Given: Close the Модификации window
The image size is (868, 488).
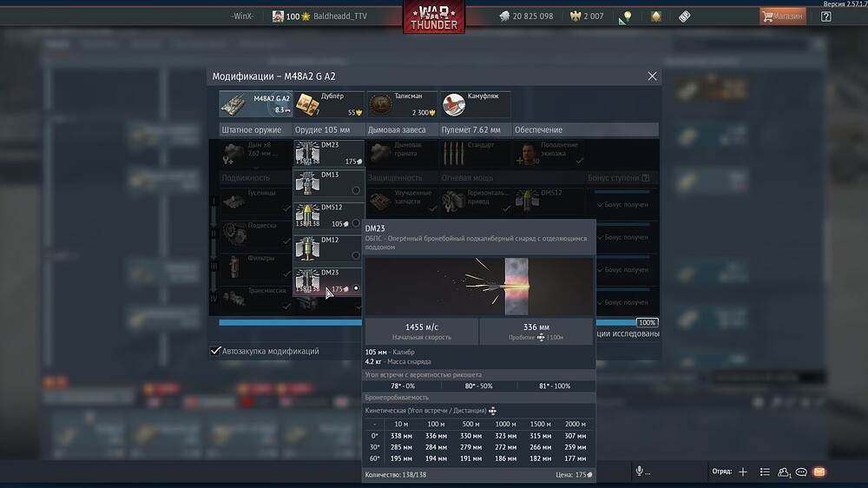Looking at the screenshot, I should pyautogui.click(x=652, y=76).
